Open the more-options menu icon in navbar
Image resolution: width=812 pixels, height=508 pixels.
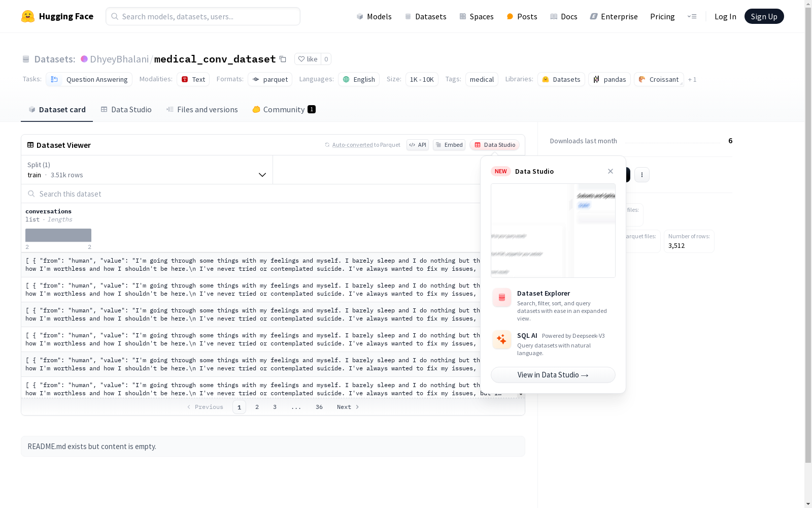click(x=692, y=16)
